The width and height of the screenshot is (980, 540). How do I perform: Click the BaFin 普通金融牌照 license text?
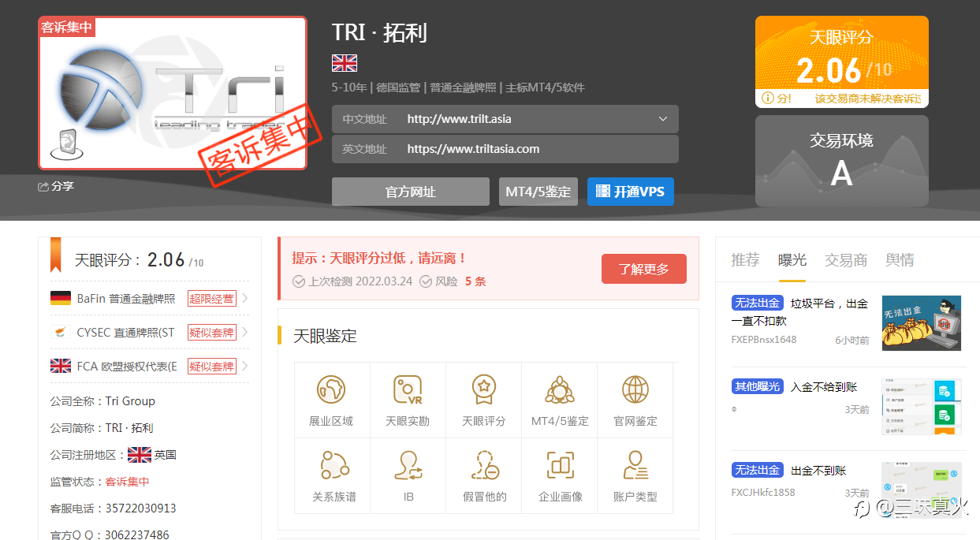(126, 299)
